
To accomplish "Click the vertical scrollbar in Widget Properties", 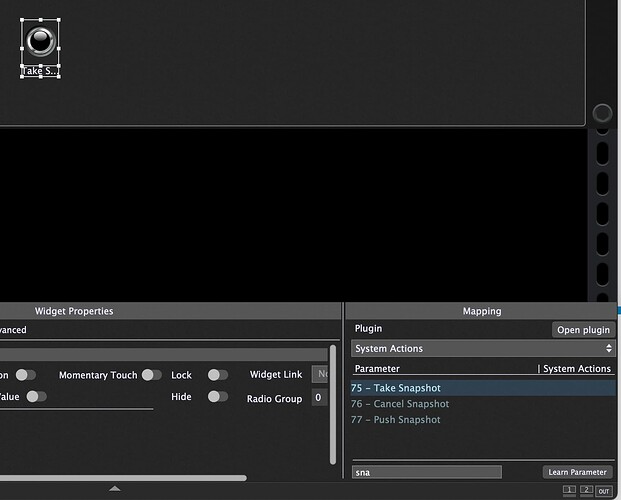I will [x=333, y=405].
